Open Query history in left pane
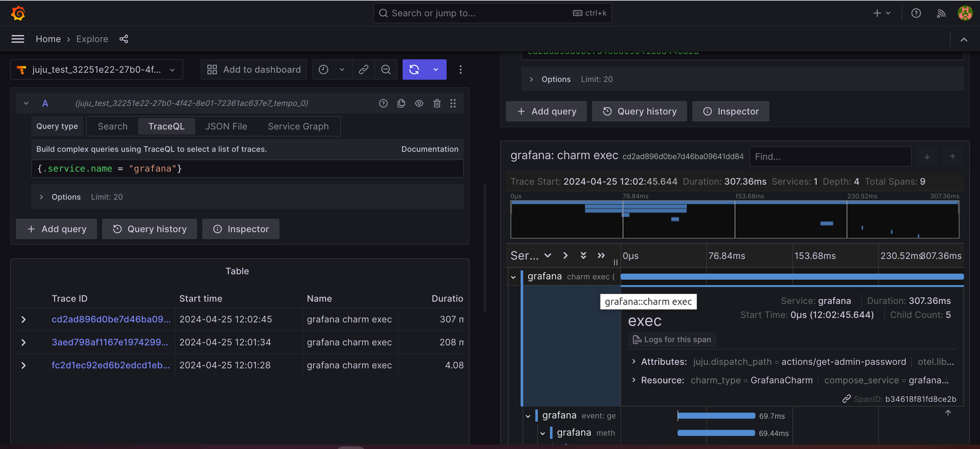The image size is (980, 449). pyautogui.click(x=150, y=229)
